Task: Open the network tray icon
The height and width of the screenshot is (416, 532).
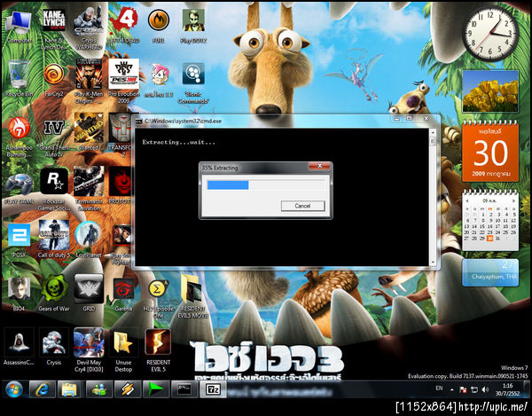Action: pos(474,389)
